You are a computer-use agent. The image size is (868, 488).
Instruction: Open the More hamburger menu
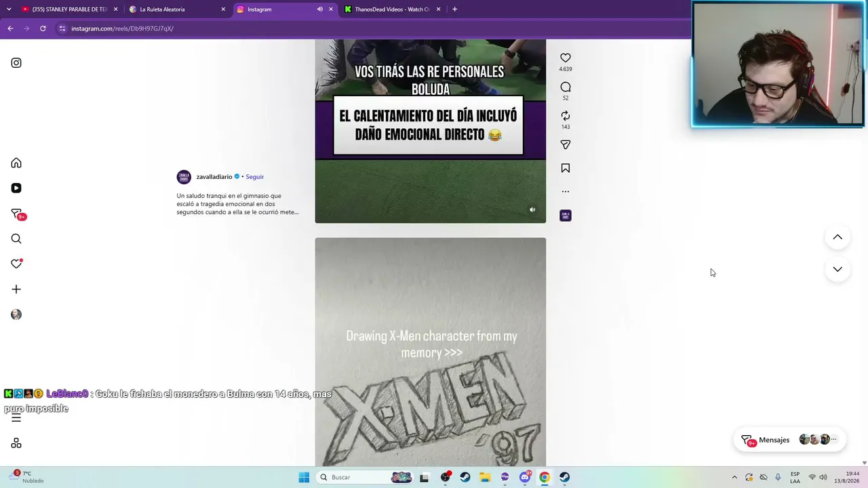16,418
